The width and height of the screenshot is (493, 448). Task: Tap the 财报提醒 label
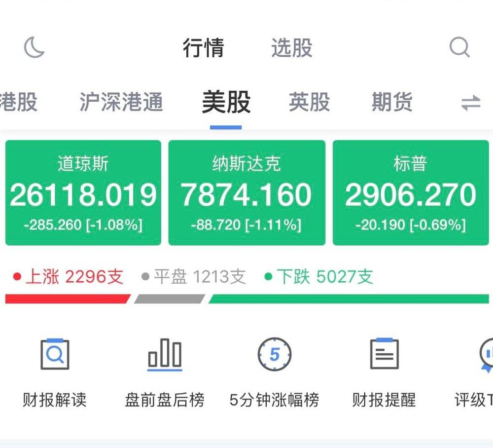(x=384, y=400)
